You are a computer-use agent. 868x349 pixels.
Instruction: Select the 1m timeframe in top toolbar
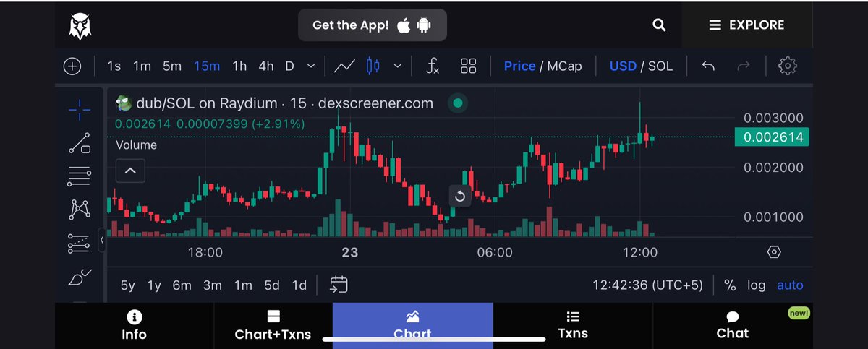click(x=142, y=66)
